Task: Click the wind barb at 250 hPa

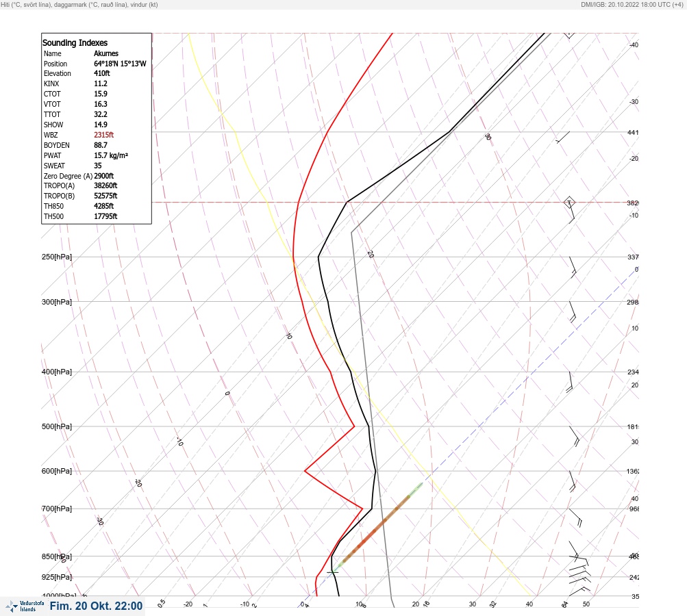Action: (x=573, y=267)
